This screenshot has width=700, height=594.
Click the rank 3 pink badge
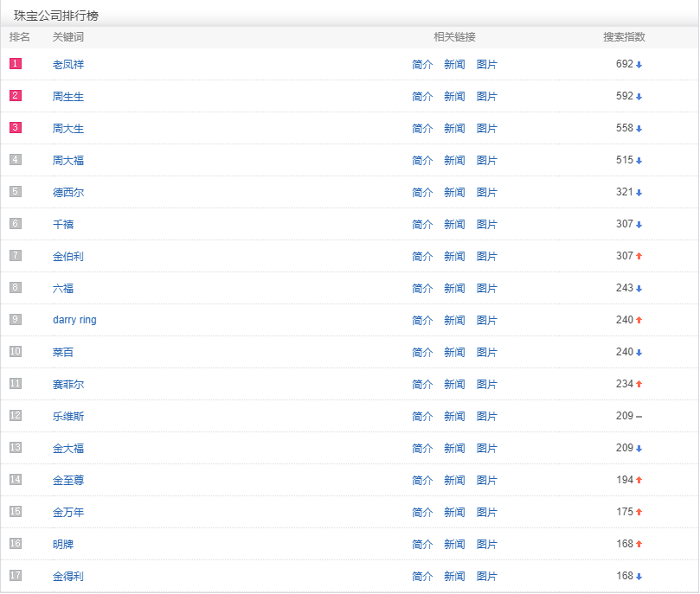(x=16, y=128)
